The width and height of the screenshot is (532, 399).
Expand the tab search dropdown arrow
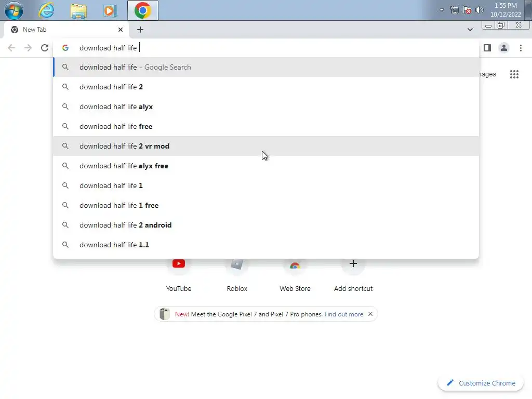470,30
